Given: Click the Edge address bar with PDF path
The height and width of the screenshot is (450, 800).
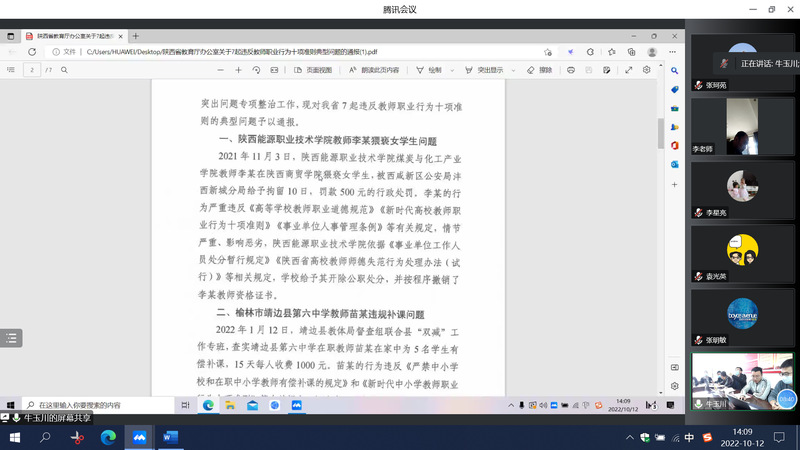Looking at the screenshot, I should [x=301, y=52].
